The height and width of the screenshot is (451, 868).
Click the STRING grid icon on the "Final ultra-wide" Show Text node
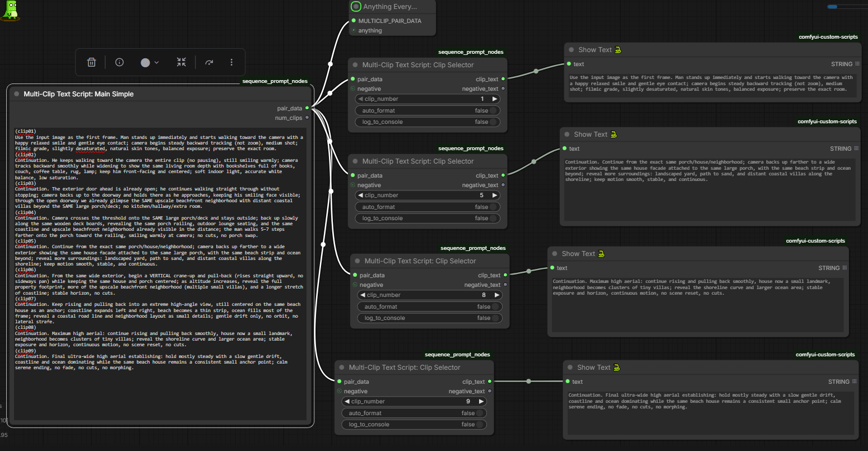point(855,382)
